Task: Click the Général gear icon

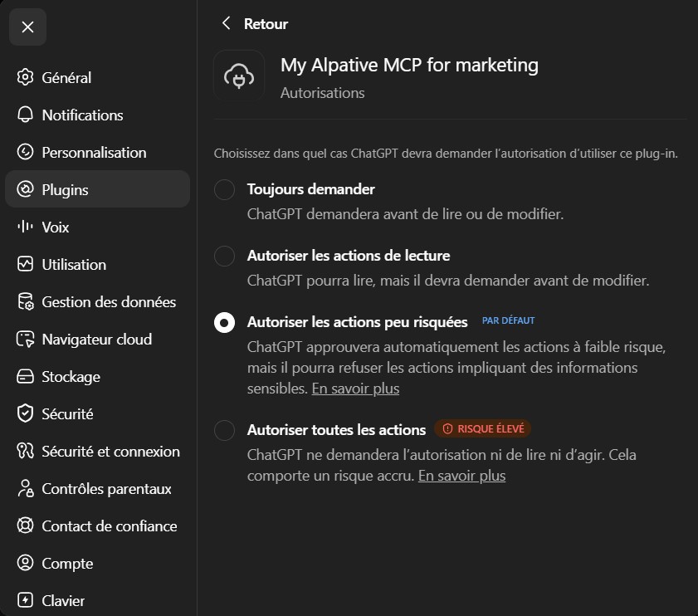Action: point(26,77)
